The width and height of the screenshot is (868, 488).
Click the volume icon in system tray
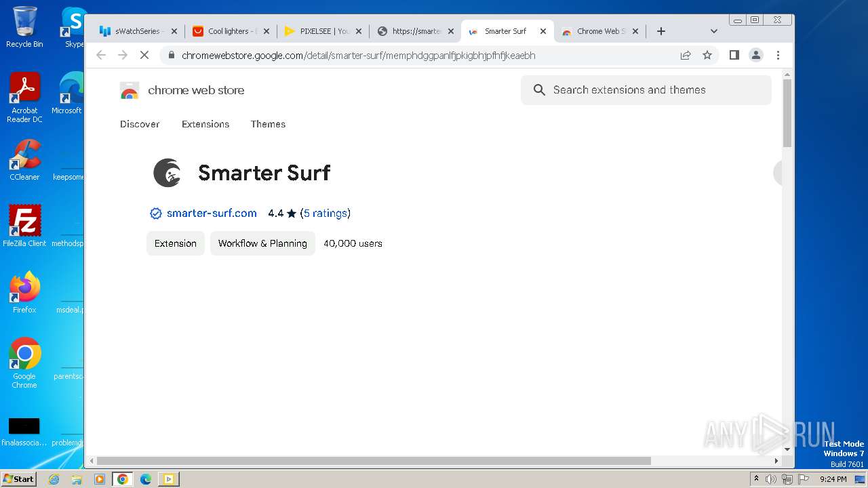771,479
